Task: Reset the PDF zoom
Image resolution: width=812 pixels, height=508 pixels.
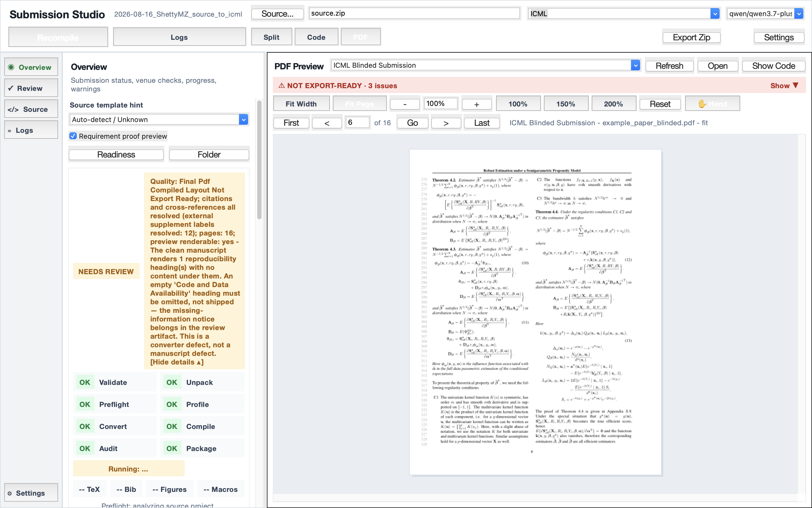Action: [660, 104]
